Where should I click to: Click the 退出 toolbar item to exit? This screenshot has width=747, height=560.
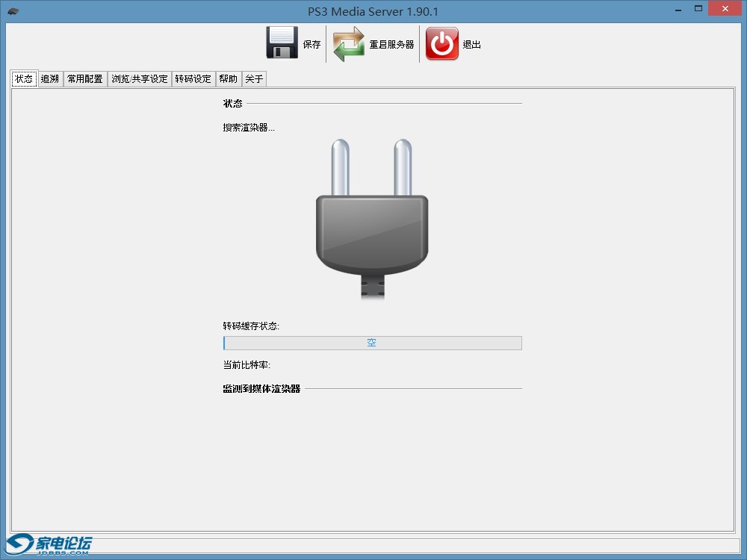471,44
